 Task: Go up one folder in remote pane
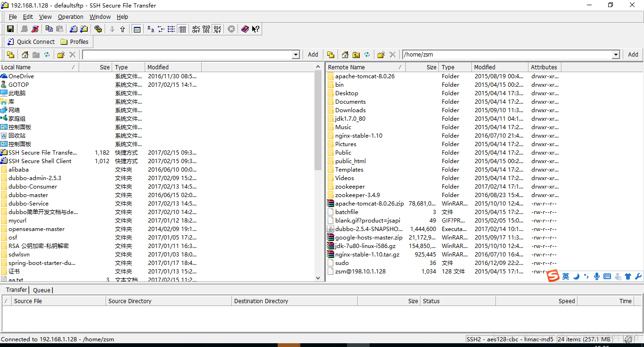click(356, 55)
